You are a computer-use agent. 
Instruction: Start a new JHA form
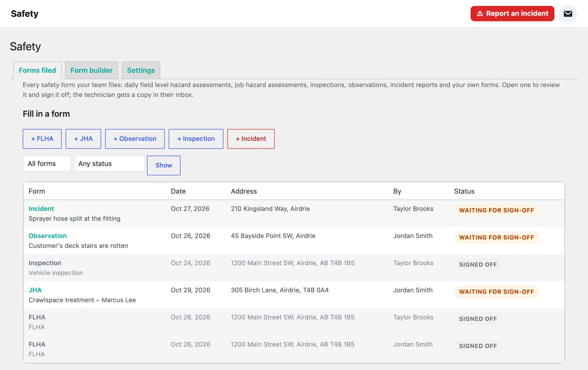point(83,139)
